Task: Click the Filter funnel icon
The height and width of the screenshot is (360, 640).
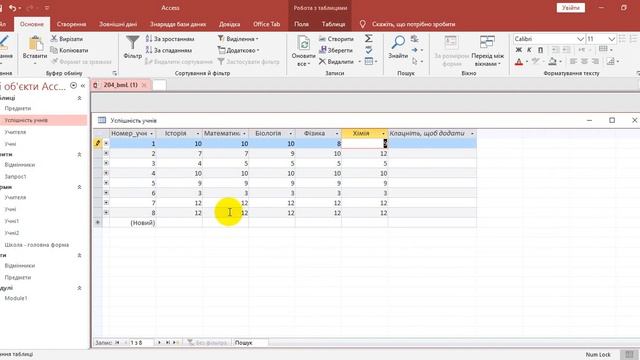Action: coord(133,42)
